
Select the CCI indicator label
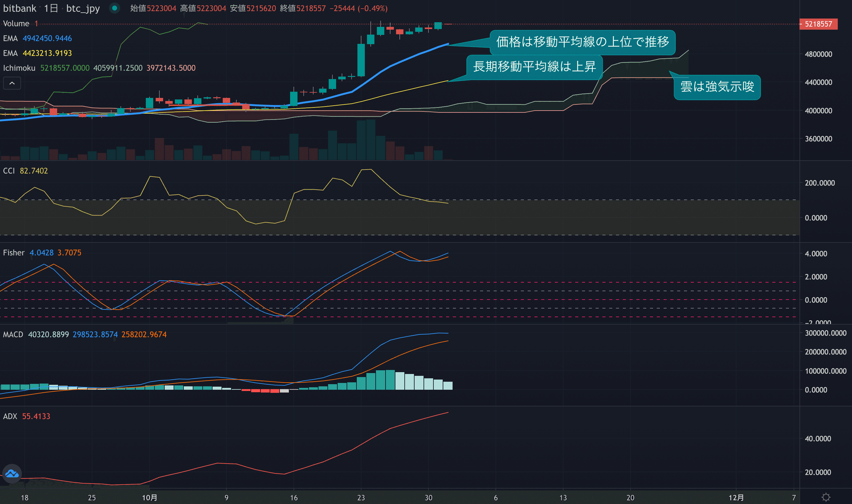[x=9, y=171]
